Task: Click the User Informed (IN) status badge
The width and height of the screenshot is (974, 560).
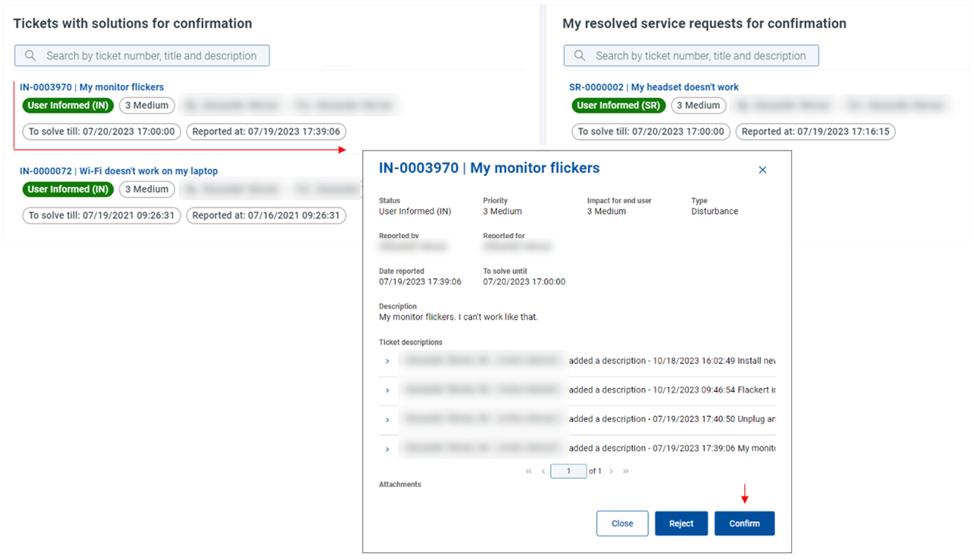Action: coord(68,105)
